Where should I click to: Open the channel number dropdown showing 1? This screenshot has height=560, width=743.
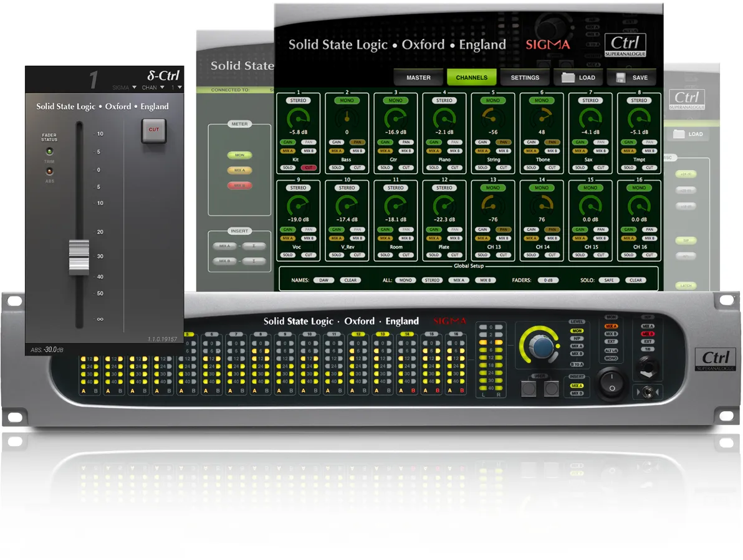(176, 88)
